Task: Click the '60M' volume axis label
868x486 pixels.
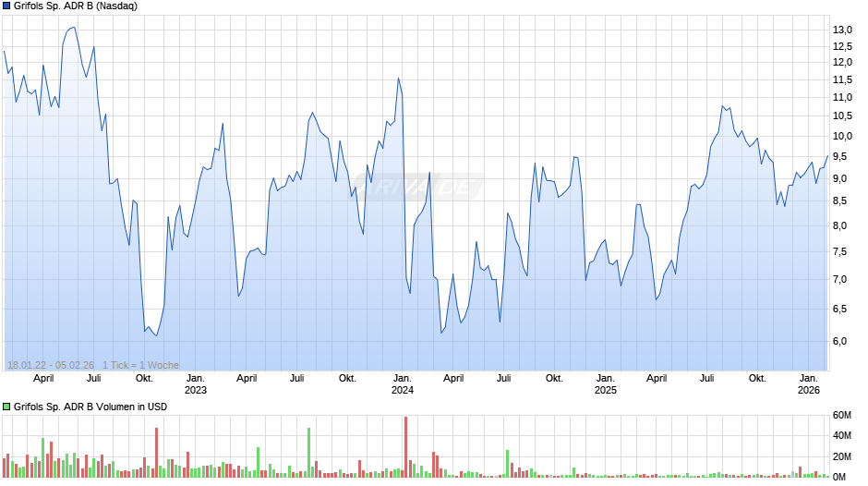Action: pos(842,416)
